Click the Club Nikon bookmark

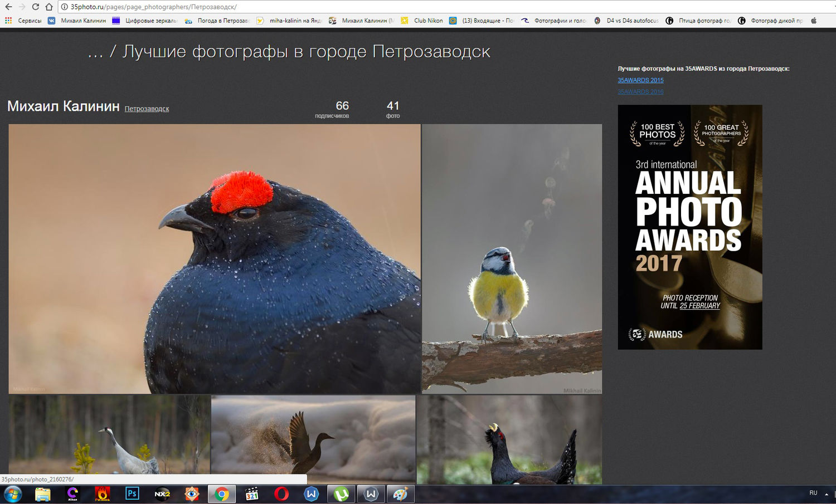point(427,21)
